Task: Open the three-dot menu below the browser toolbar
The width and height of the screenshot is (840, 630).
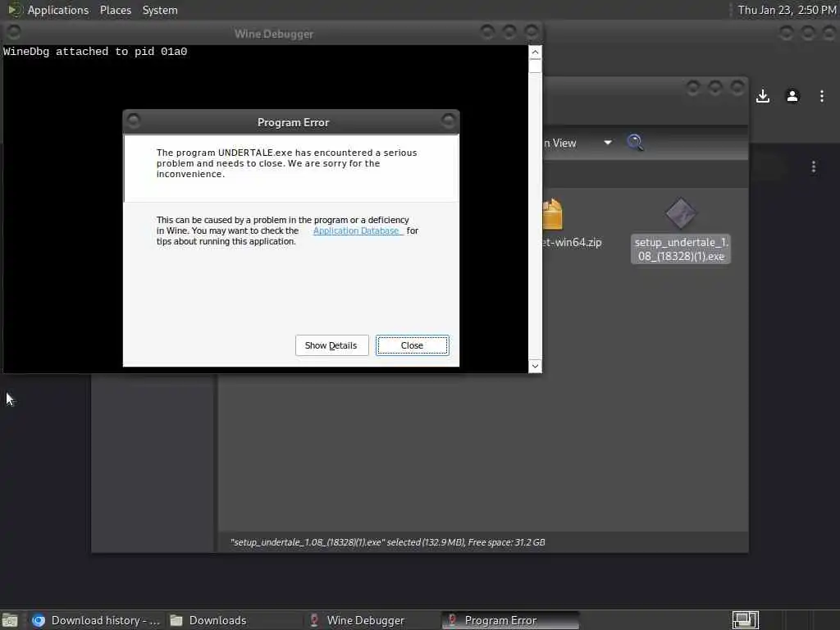Action: point(814,167)
